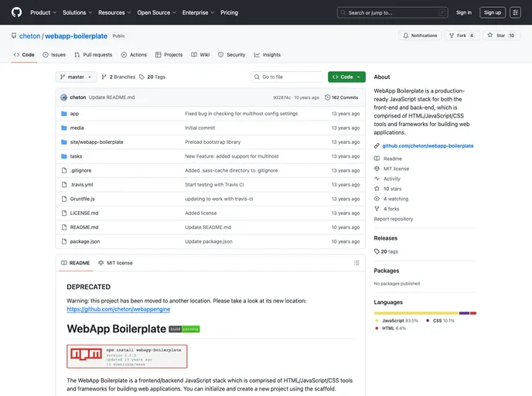
Task: Click the Activity pulse icon
Action: [x=377, y=179]
